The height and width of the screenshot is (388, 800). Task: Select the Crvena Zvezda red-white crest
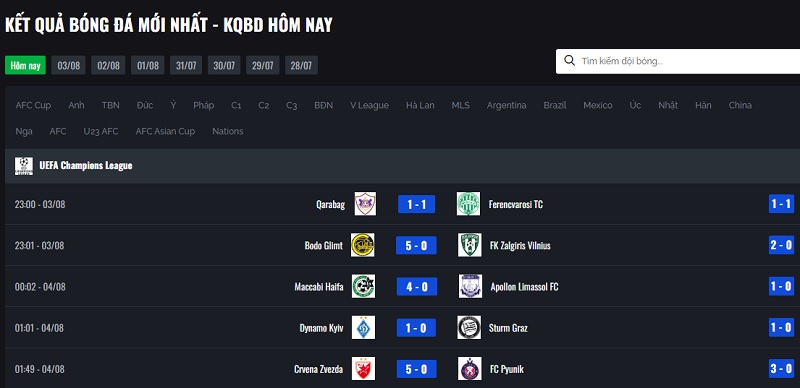tap(363, 369)
